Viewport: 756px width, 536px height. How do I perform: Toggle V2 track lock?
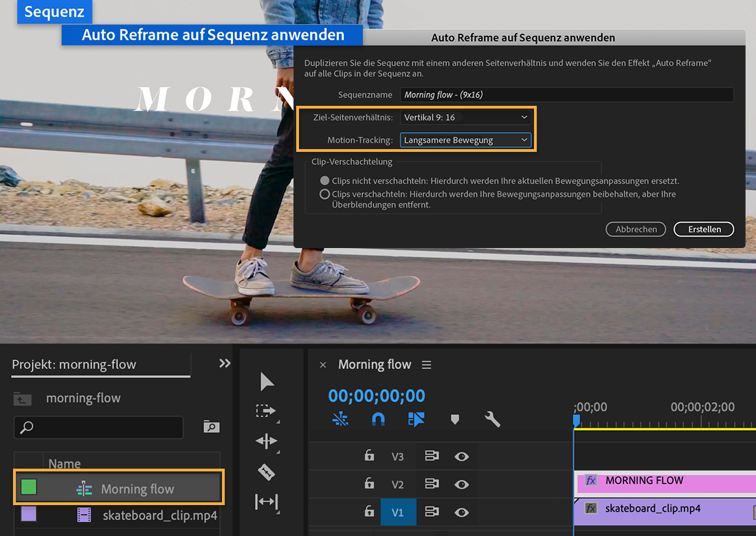click(369, 484)
